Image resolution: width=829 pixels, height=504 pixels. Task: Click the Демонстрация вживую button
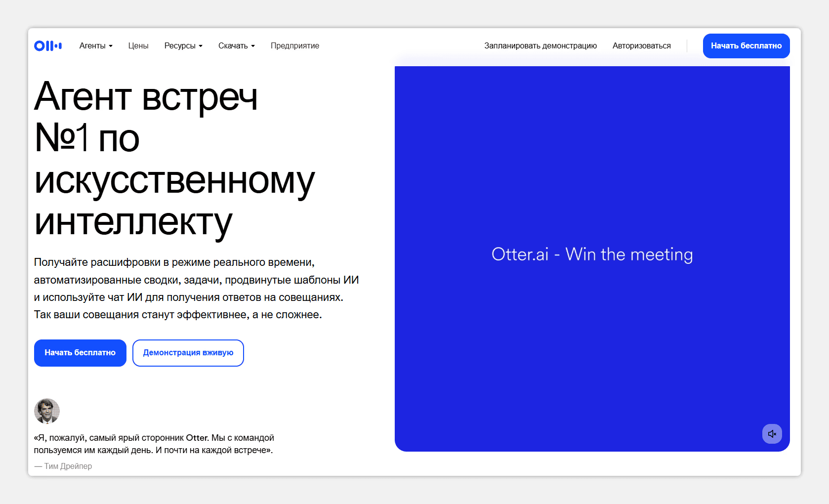[x=188, y=353]
